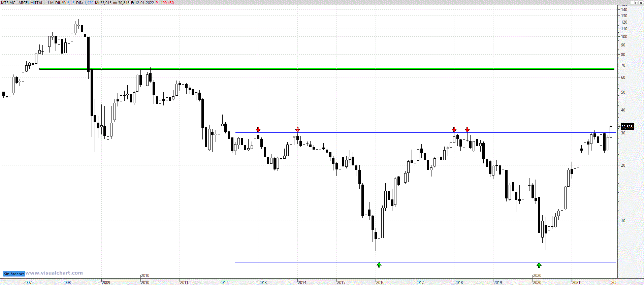Click the 100 level on the price axis
Viewport: 644px width, 285px height.
[x=624, y=36]
